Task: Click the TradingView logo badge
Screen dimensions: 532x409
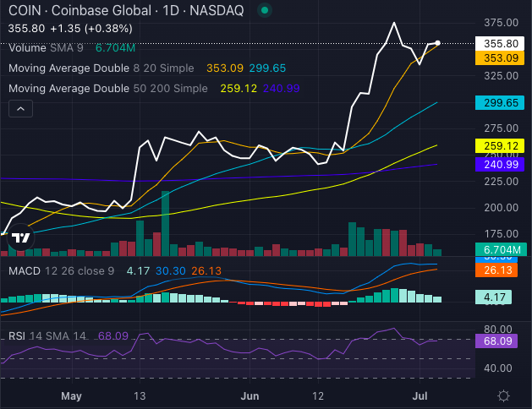Action: [20, 237]
